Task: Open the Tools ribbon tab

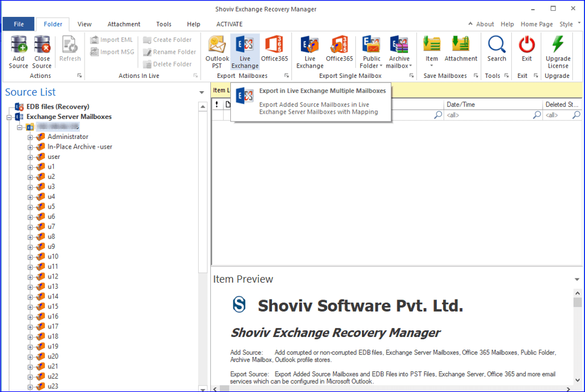Action: point(164,24)
